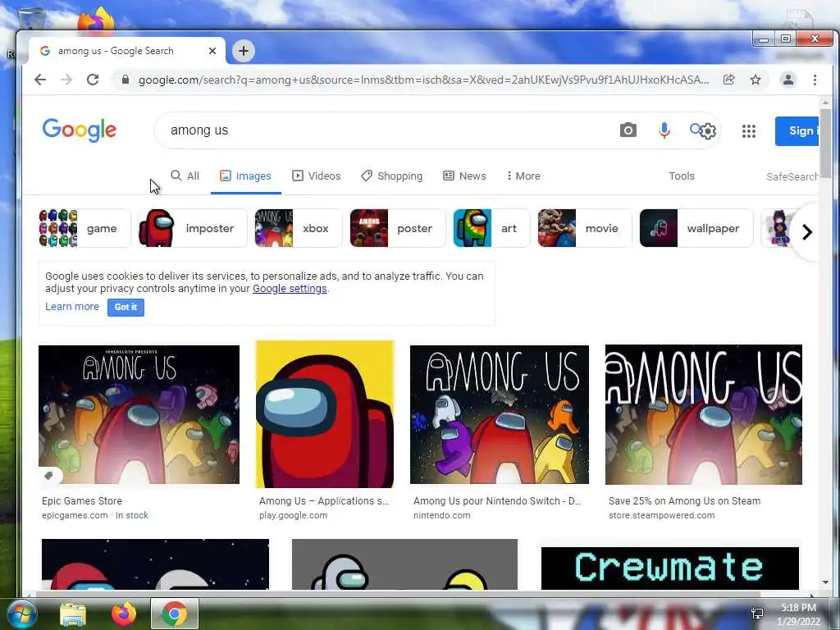The image size is (840, 630).
Task: Launch Firefox from the taskbar
Action: (124, 614)
